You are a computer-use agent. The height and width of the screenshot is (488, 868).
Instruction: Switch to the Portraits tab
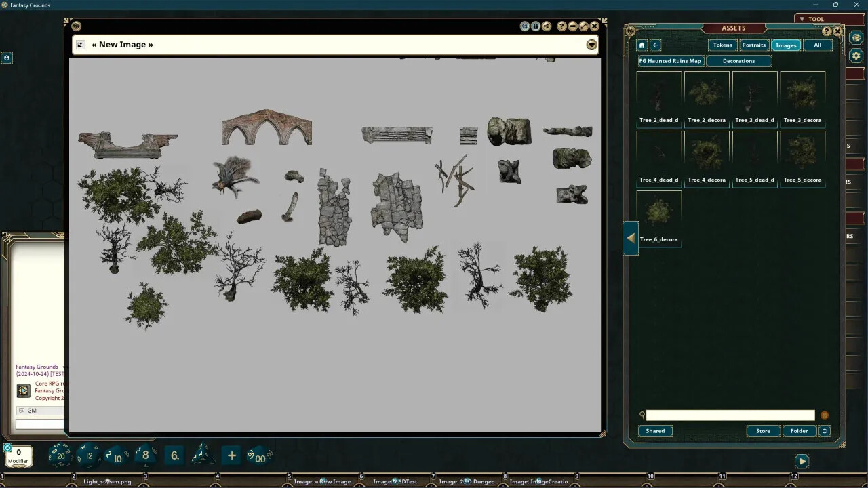(x=753, y=45)
